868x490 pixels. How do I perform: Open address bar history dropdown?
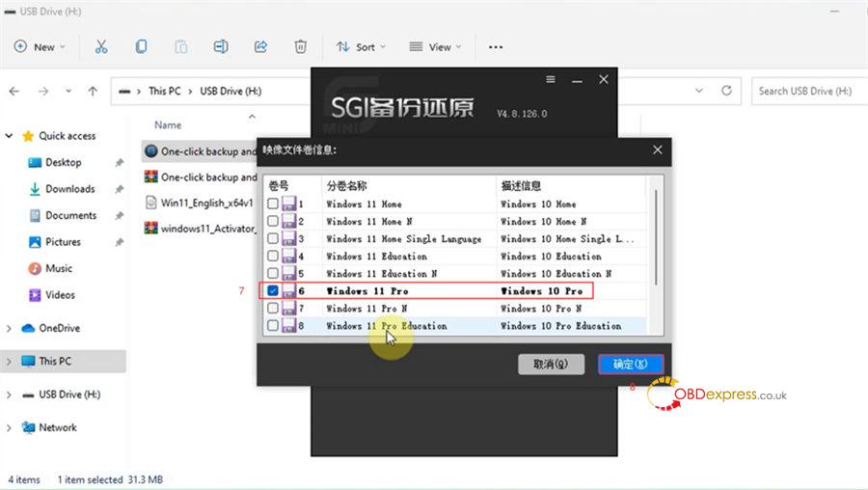(699, 91)
